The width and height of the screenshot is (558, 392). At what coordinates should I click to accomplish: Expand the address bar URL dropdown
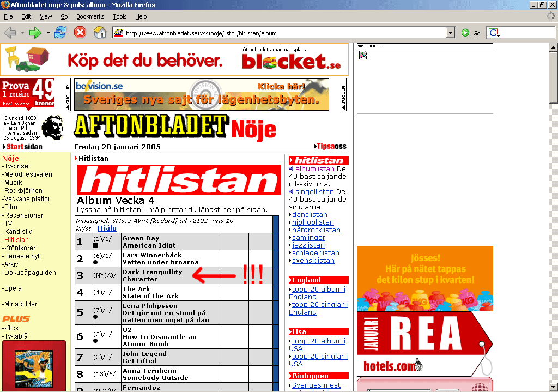pyautogui.click(x=451, y=33)
